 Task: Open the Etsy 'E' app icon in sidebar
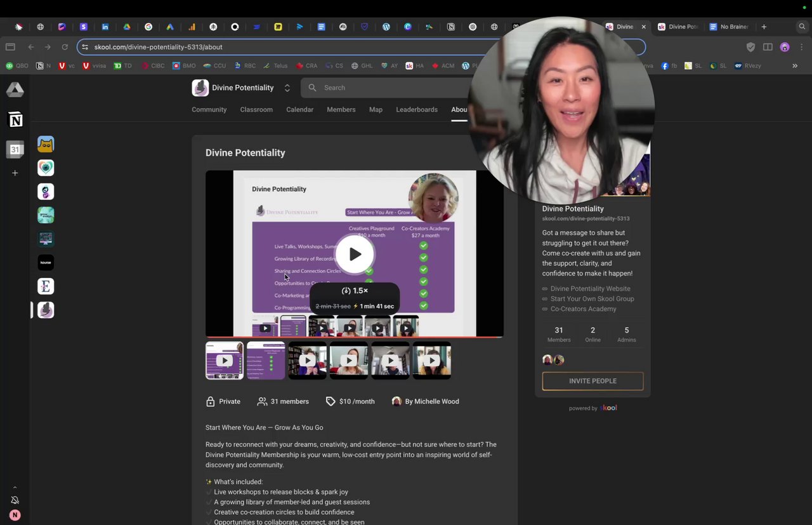(x=46, y=286)
